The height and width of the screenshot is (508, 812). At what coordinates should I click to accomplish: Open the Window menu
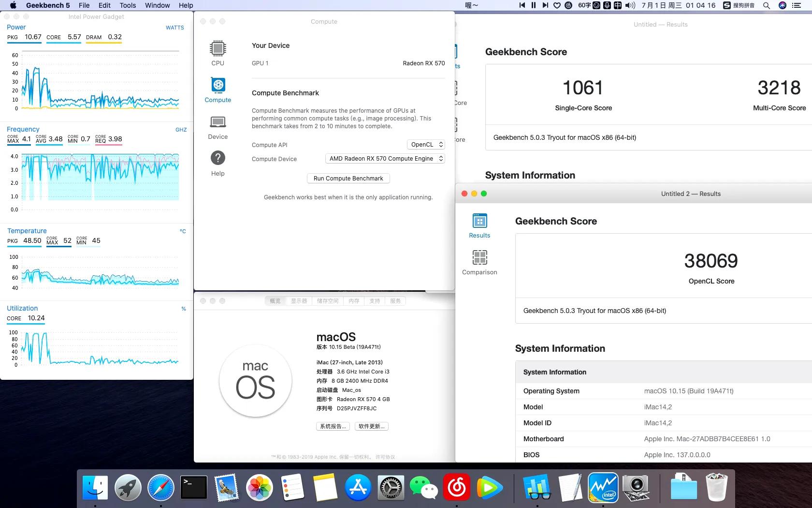click(158, 5)
